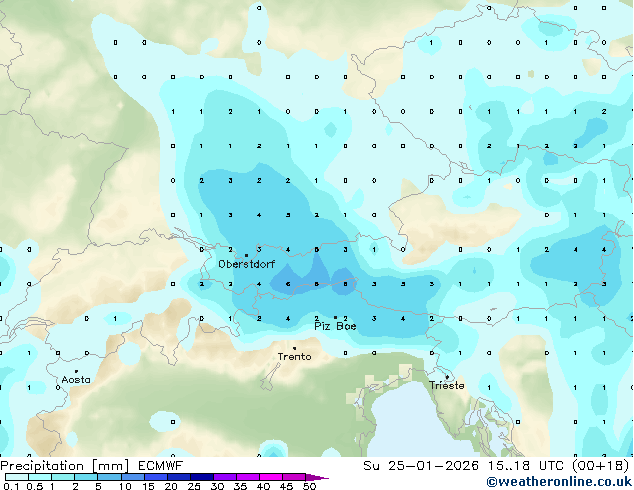Pick the 15–20 mm legend swatch
The height and width of the screenshot is (490, 634).
(x=155, y=477)
